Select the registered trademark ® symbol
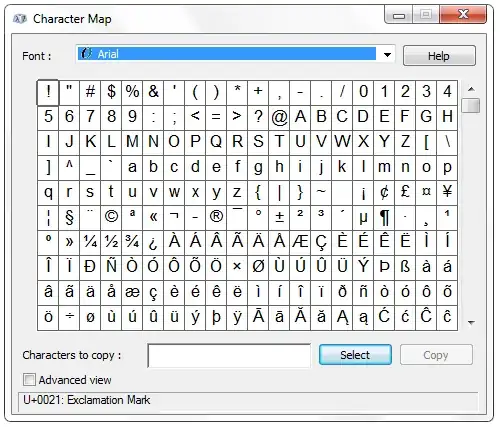500x427 pixels. point(216,218)
